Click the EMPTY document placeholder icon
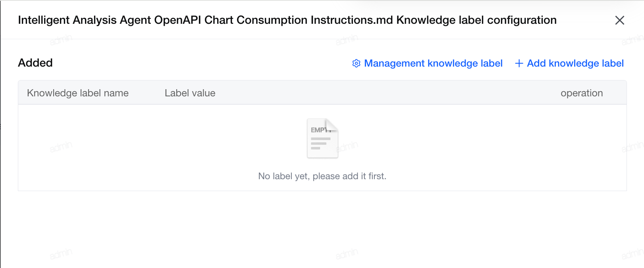 pos(322,138)
